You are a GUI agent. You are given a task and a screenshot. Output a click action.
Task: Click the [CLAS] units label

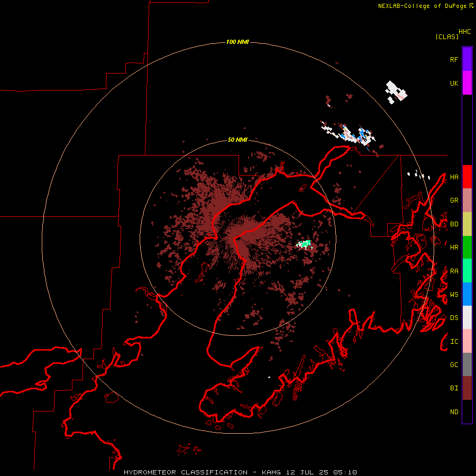click(x=447, y=36)
